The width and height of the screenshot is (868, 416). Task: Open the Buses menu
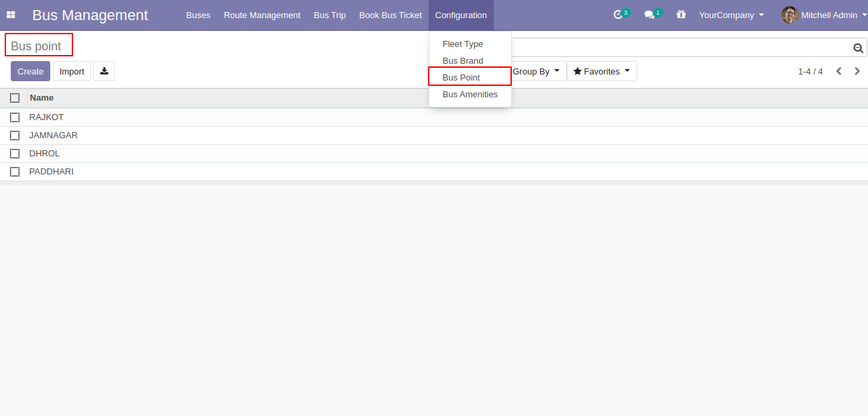click(x=198, y=15)
